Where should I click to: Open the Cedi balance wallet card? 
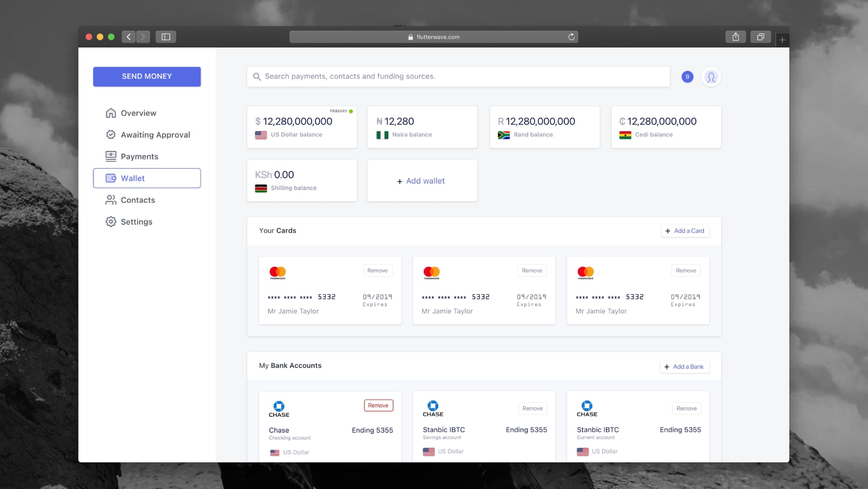tap(666, 127)
